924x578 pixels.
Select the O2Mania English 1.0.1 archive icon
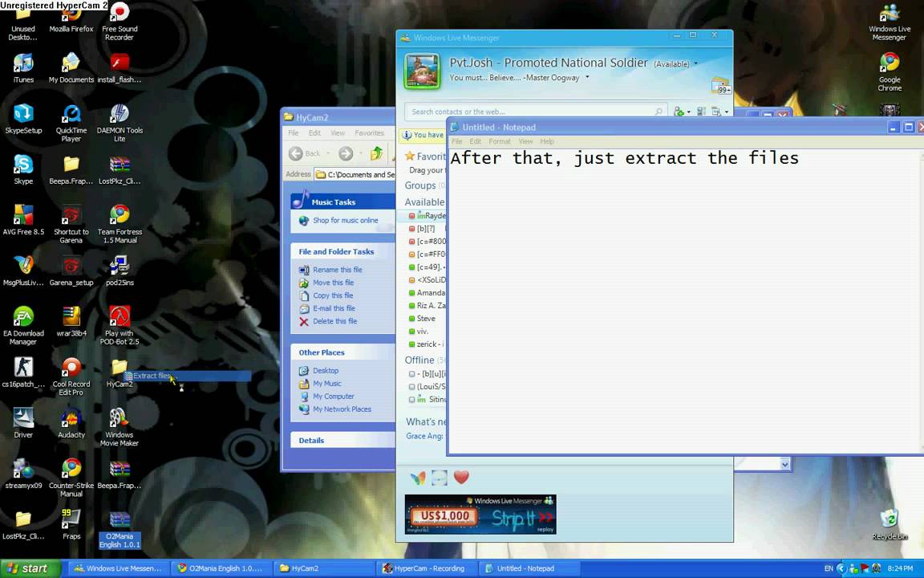click(120, 529)
